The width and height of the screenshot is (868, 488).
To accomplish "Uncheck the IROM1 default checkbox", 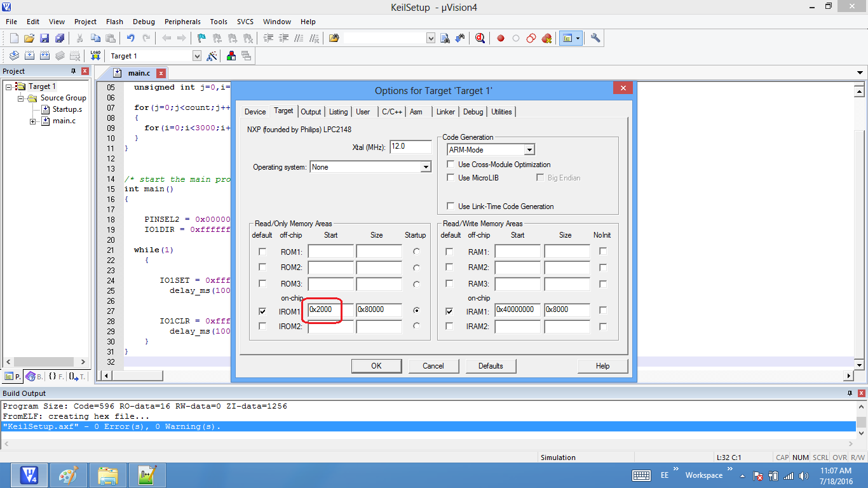I will coord(262,311).
